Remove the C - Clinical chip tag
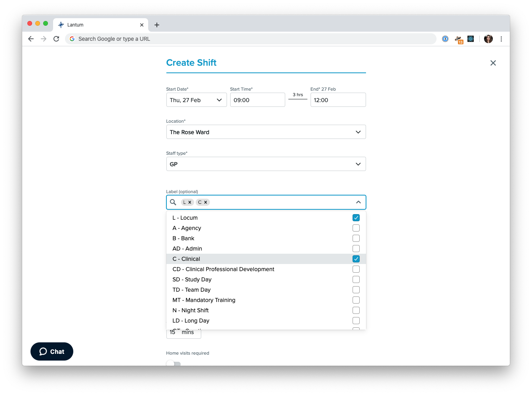This screenshot has height=395, width=532. pos(206,202)
